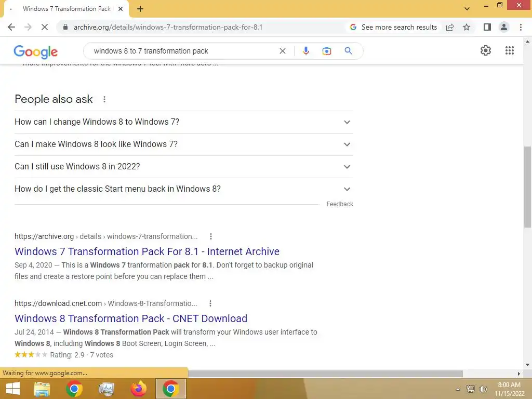Toggle the browser side panel

point(487,27)
